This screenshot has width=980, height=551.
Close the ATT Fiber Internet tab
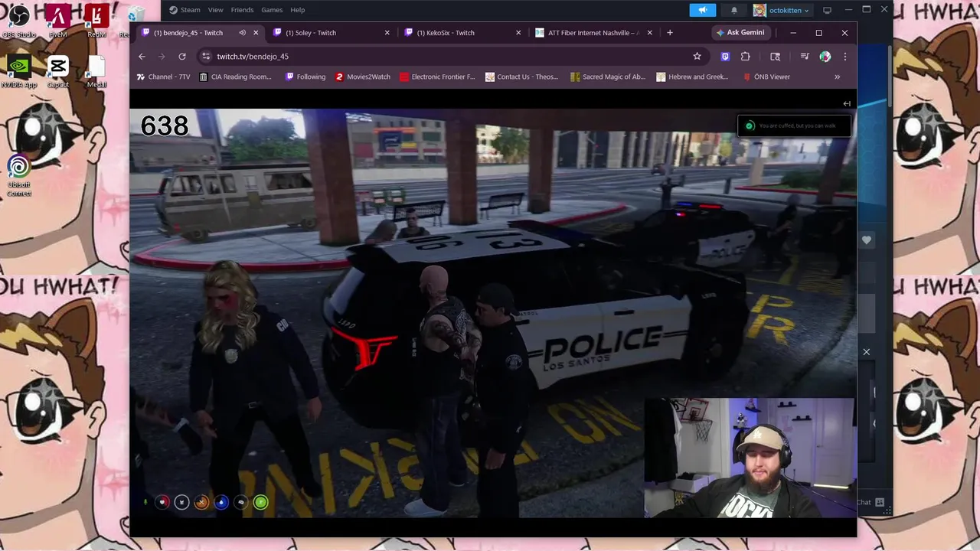(650, 33)
